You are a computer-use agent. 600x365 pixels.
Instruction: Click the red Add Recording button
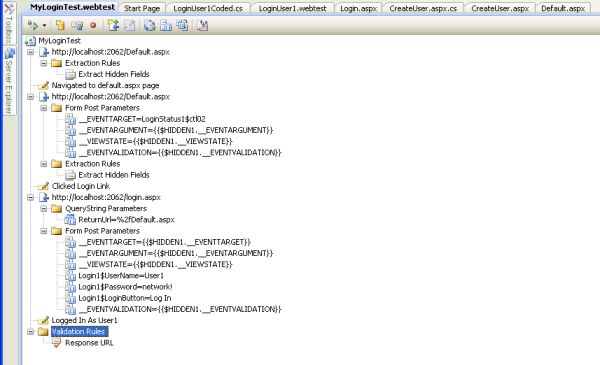(93, 26)
